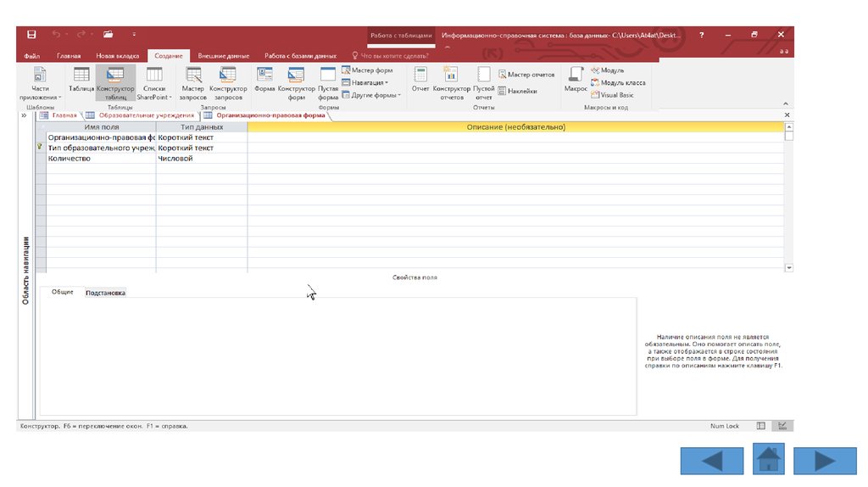Select the Подстановка properties tab

[x=105, y=293]
